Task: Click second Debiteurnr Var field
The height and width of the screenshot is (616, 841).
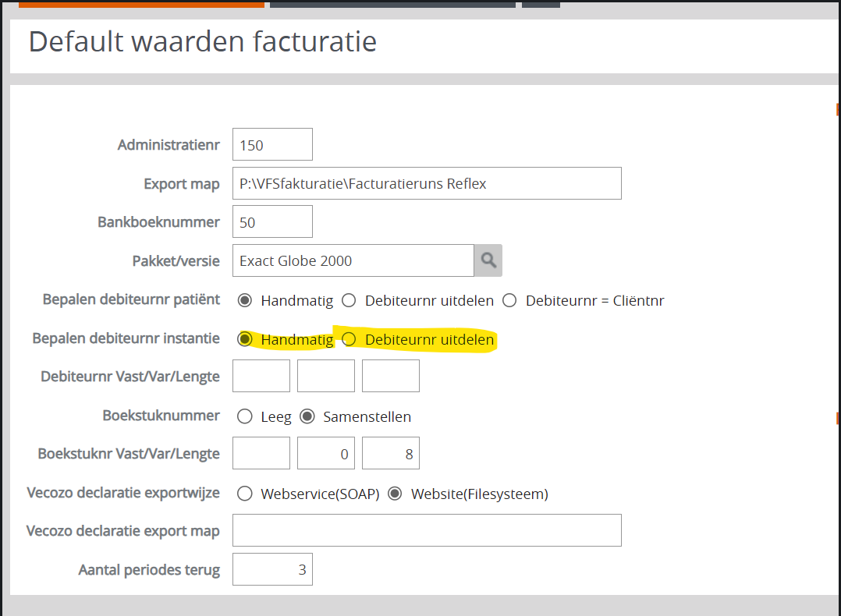Action: [x=326, y=376]
